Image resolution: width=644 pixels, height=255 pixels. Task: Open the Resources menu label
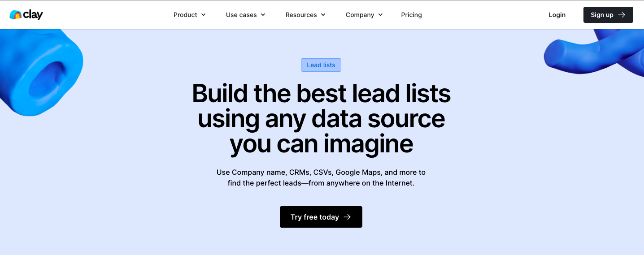click(301, 15)
